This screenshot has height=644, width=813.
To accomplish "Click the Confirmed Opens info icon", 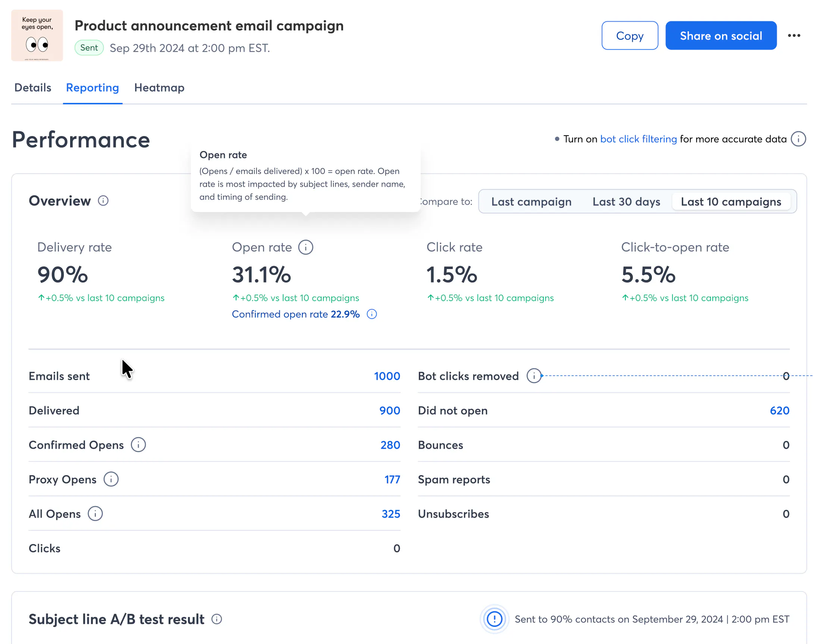I will click(x=138, y=445).
